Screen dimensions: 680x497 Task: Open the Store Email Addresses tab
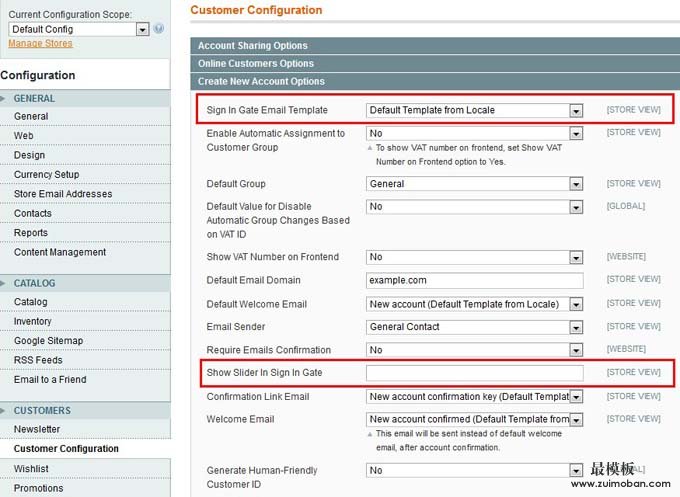coord(63,194)
